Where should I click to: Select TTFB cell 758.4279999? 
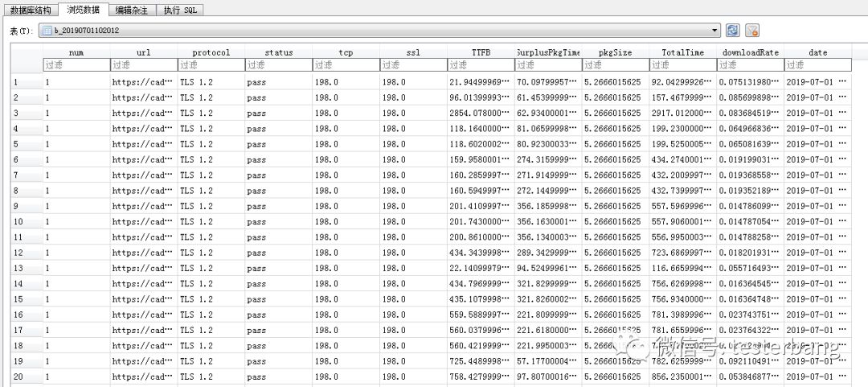[x=481, y=377]
